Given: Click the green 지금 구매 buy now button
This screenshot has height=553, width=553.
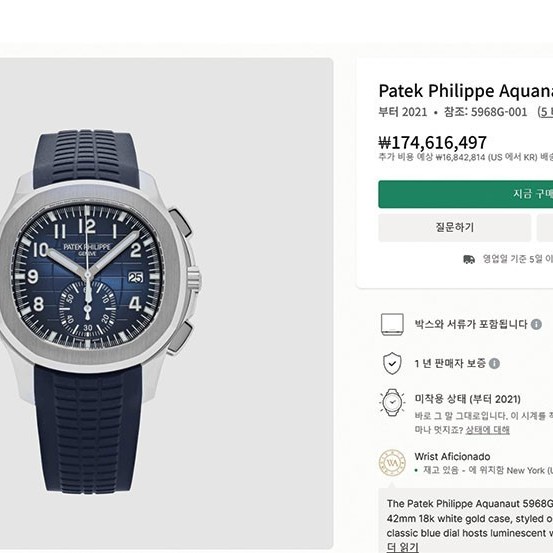Looking at the screenshot, I should 466,194.
